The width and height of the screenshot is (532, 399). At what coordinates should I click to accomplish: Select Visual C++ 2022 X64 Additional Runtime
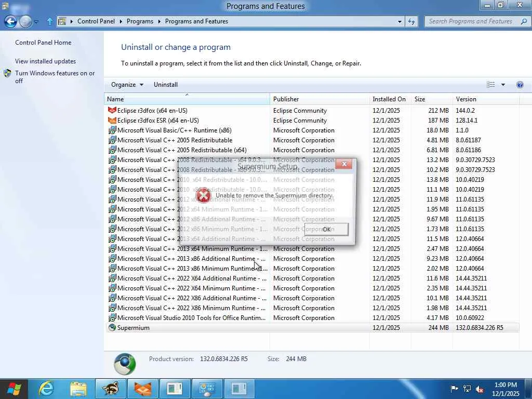pyautogui.click(x=312, y=278)
